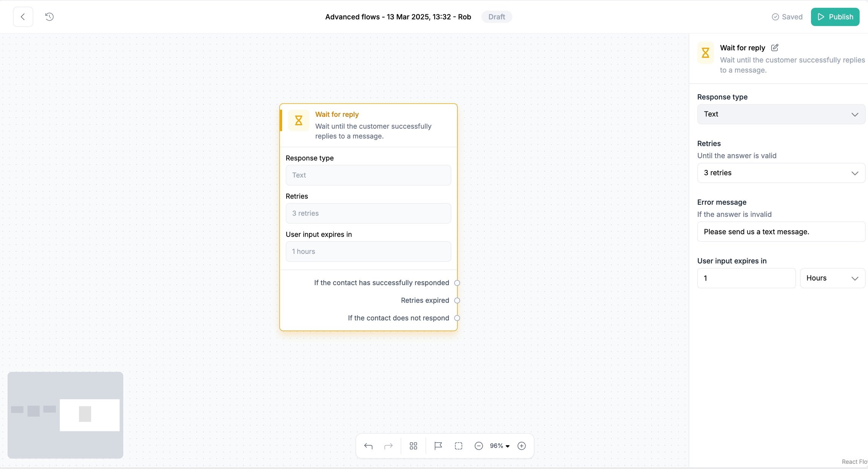The height and width of the screenshot is (469, 868).
Task: Click the undo arrow in bottom toolbar
Action: pyautogui.click(x=368, y=446)
